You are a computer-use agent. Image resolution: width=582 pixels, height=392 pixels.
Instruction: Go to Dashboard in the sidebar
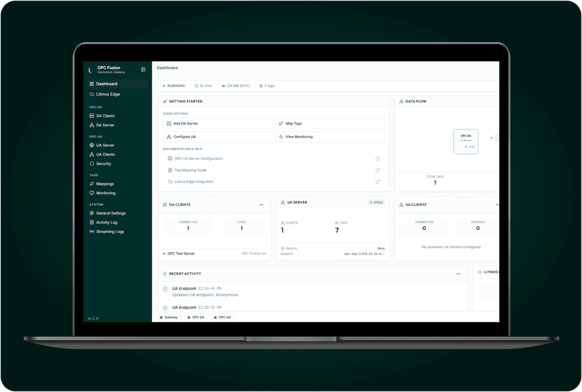(117, 84)
